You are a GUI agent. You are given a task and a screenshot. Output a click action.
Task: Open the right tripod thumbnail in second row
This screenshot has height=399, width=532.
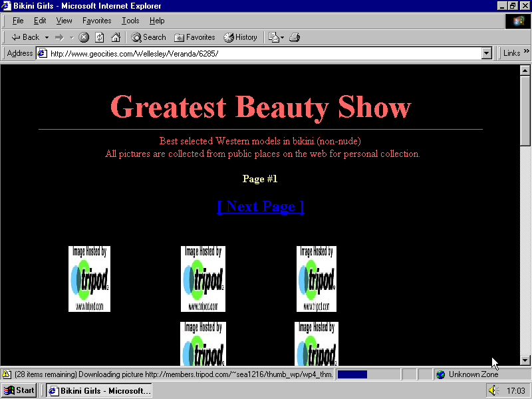click(317, 343)
